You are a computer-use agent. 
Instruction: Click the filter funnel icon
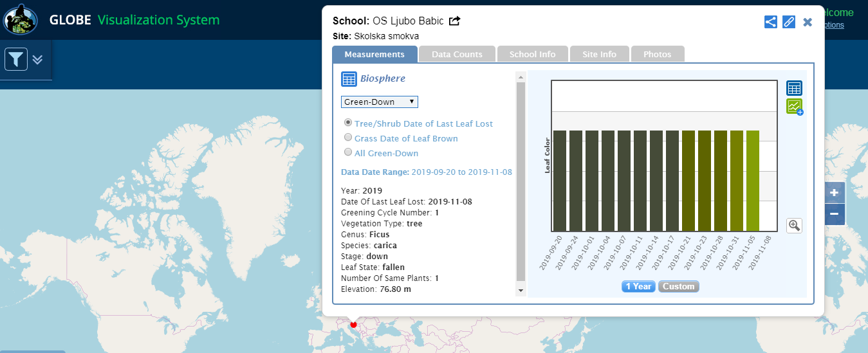16,60
